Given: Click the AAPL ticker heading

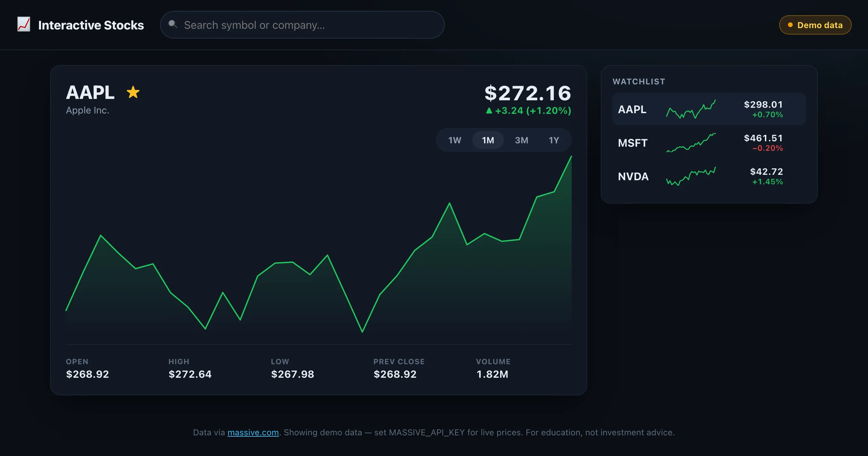Looking at the screenshot, I should point(90,92).
